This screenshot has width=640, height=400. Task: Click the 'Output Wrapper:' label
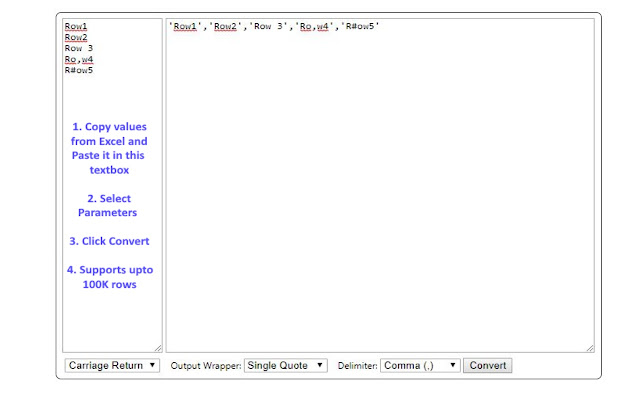tap(206, 366)
